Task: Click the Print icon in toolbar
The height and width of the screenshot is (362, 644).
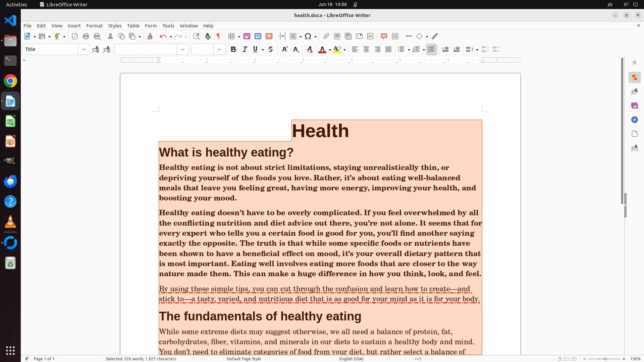Action: click(x=86, y=37)
